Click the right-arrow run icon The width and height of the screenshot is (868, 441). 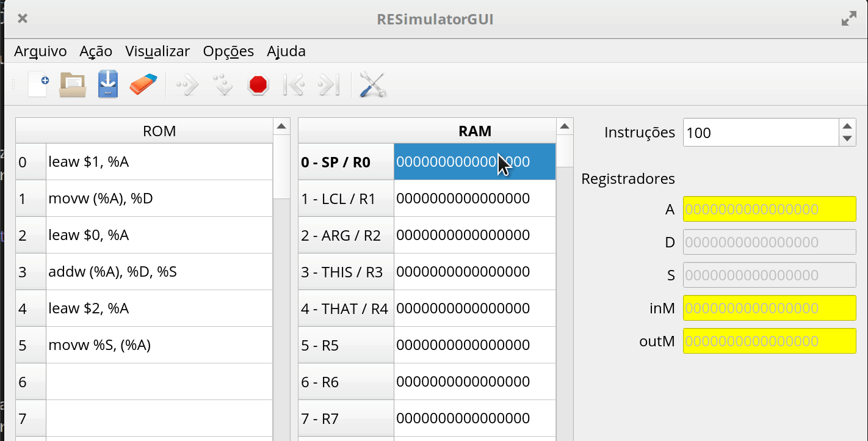187,84
